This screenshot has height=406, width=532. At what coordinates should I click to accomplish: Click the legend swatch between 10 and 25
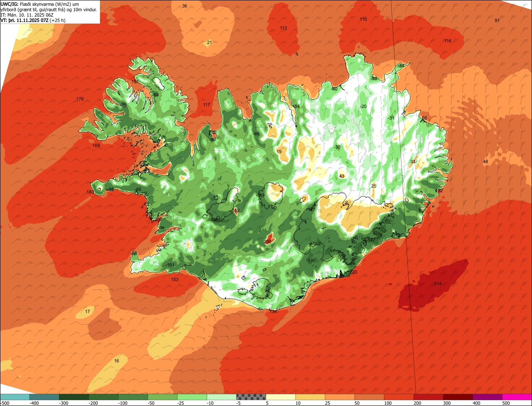click(310, 397)
